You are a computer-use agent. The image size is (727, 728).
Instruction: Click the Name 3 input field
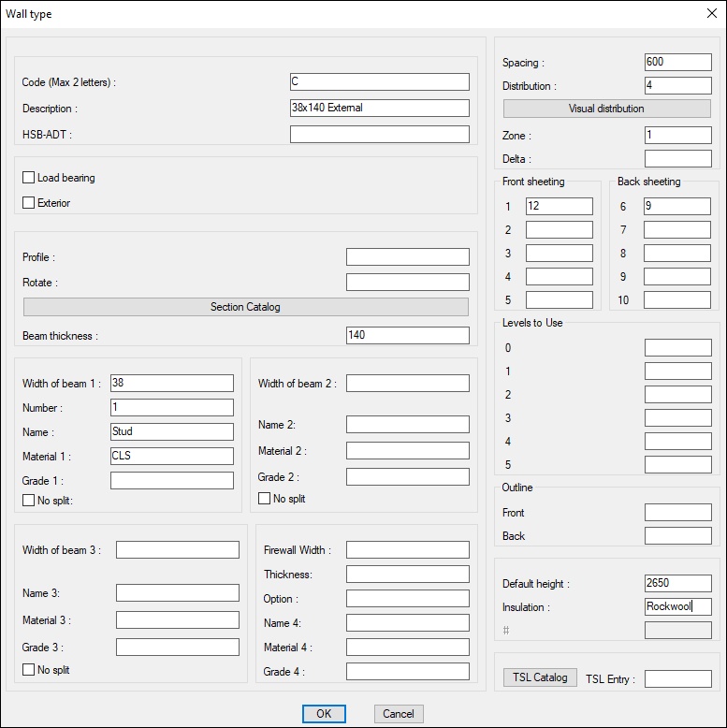[178, 593]
